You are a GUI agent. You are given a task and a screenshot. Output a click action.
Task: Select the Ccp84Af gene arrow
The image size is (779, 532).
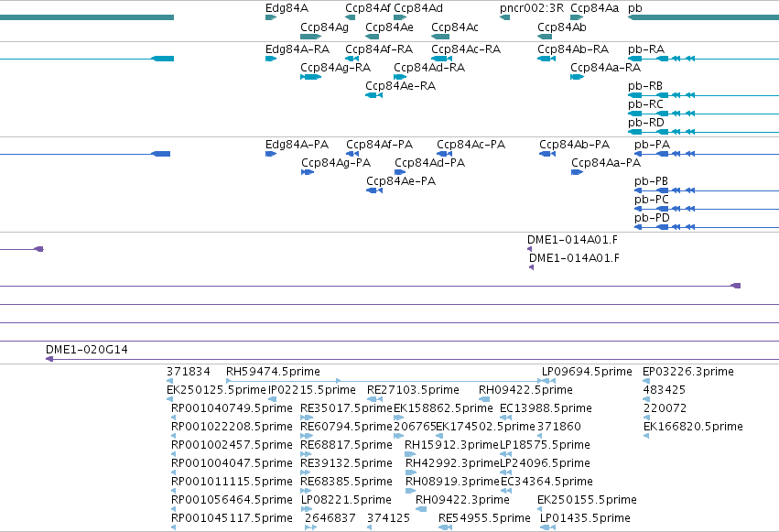point(351,17)
